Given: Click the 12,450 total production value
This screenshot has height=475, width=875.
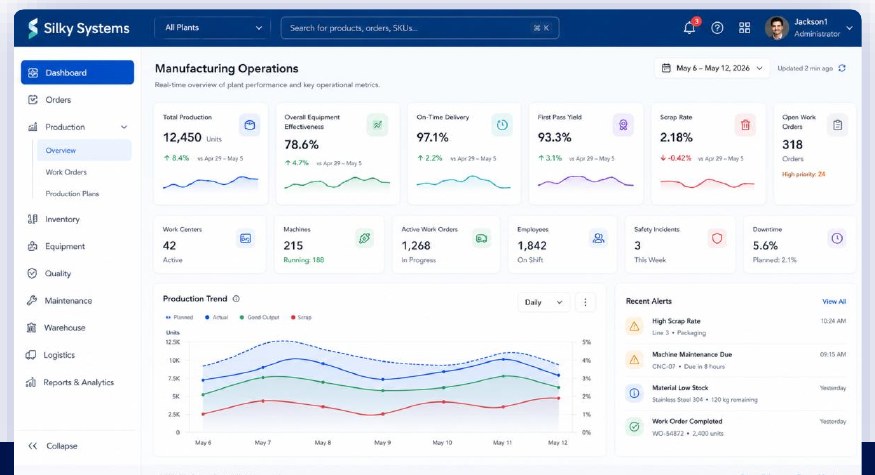Looking at the screenshot, I should coord(182,137).
